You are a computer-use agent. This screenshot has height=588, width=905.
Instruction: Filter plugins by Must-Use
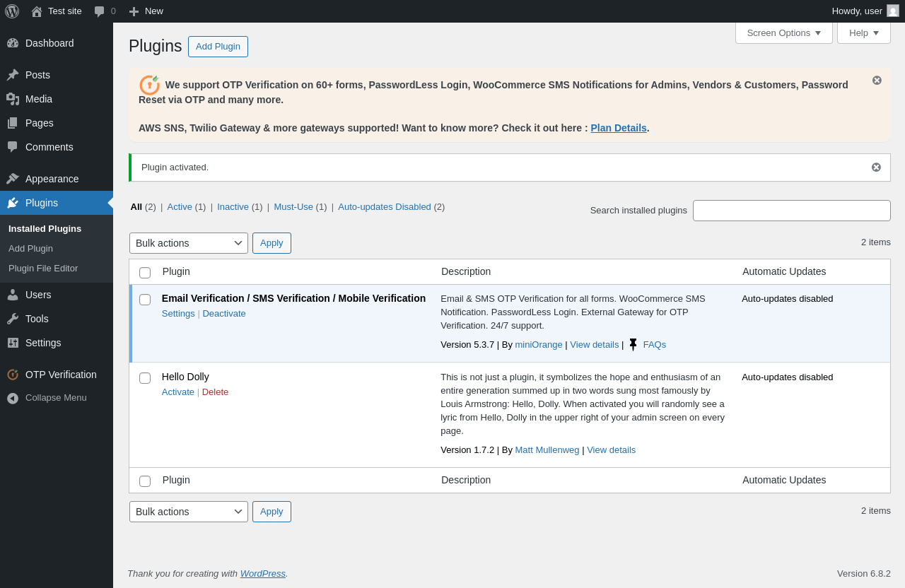[293, 207]
